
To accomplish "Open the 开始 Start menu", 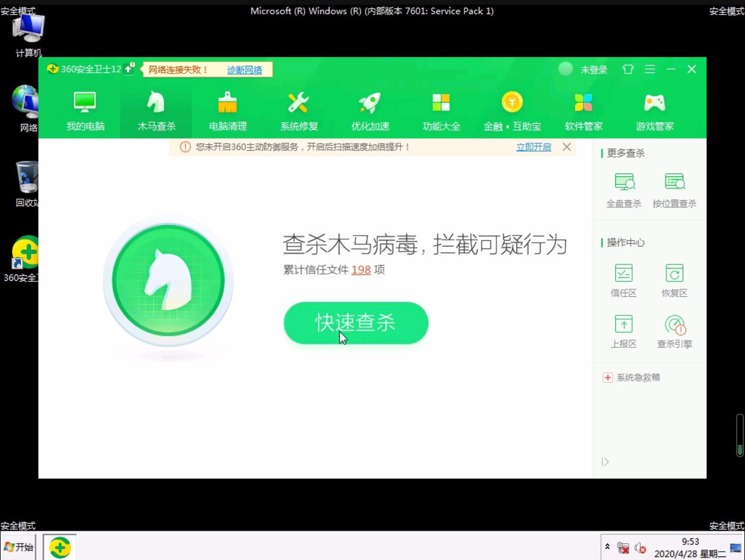I will click(x=18, y=547).
